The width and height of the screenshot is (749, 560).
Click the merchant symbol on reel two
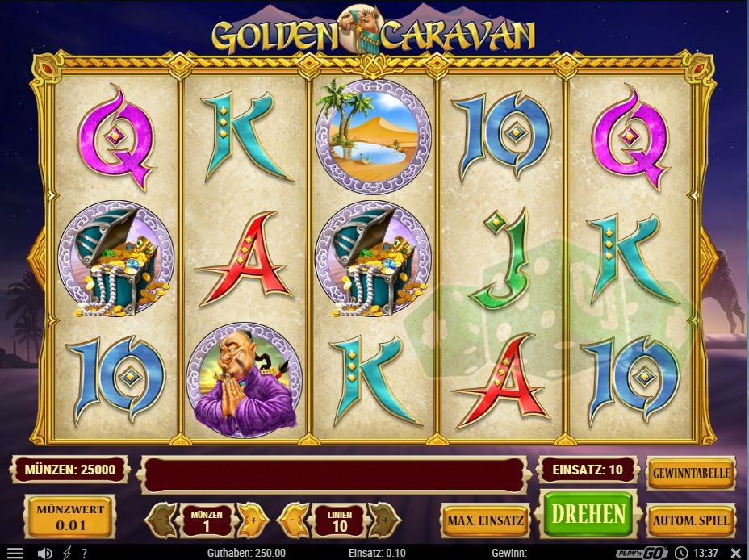[244, 381]
